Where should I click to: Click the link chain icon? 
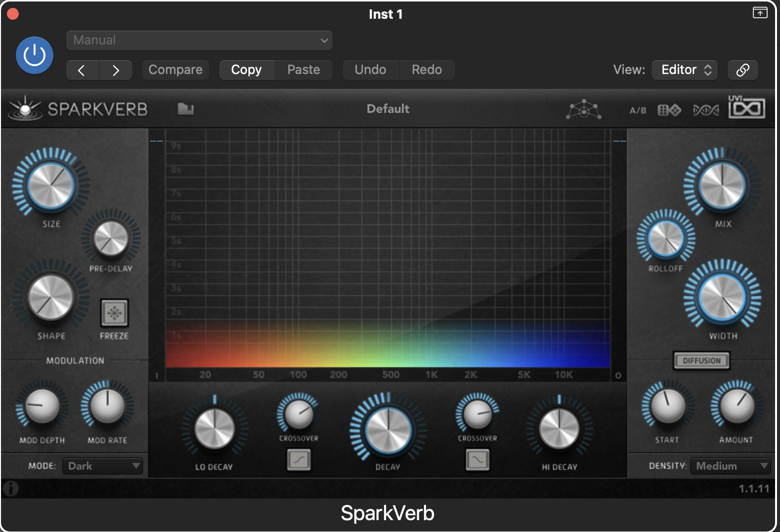[742, 70]
